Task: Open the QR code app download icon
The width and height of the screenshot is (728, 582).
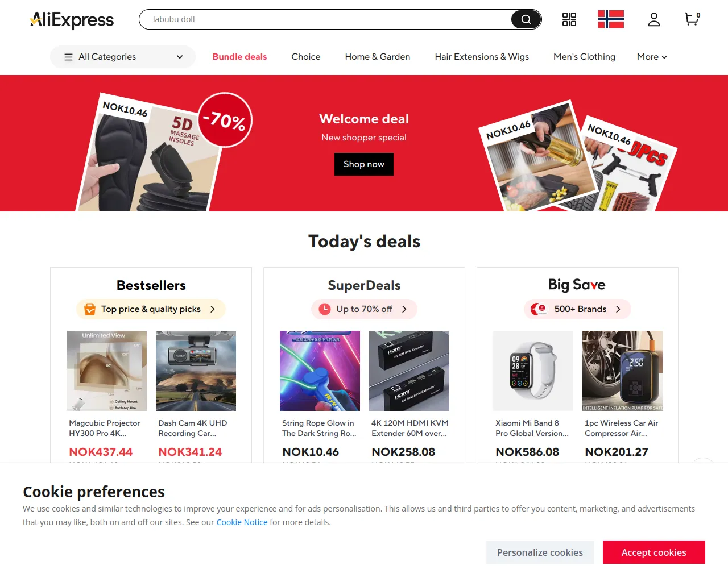Action: tap(569, 19)
